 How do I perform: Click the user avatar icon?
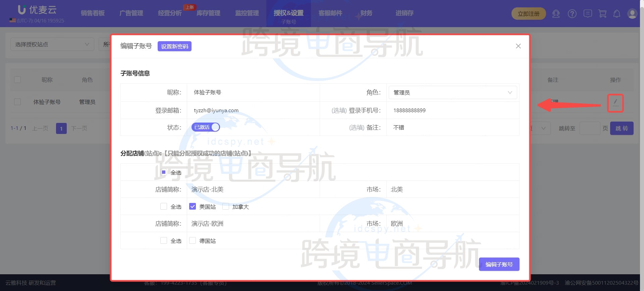tap(632, 14)
